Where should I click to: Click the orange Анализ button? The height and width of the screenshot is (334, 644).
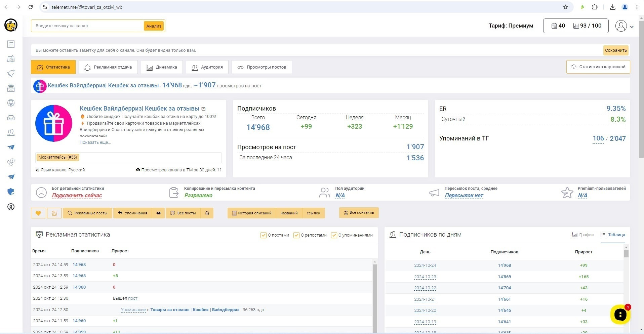(x=154, y=26)
